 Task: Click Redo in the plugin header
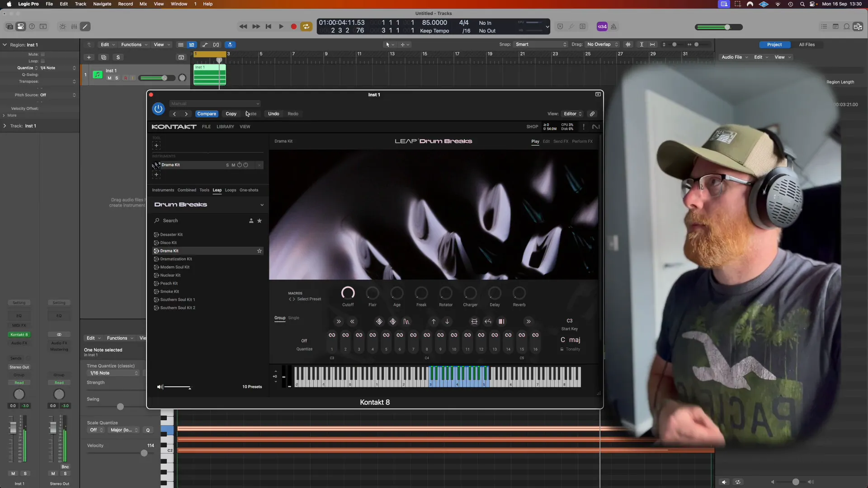(x=293, y=114)
